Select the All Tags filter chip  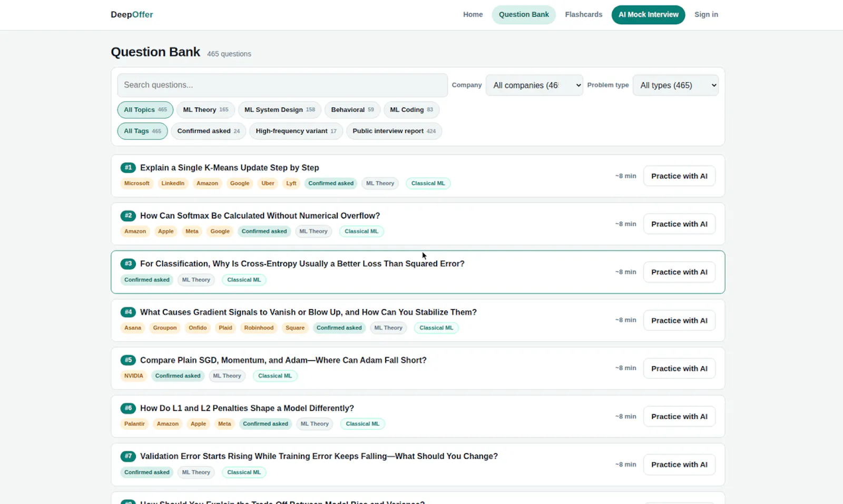tap(142, 131)
